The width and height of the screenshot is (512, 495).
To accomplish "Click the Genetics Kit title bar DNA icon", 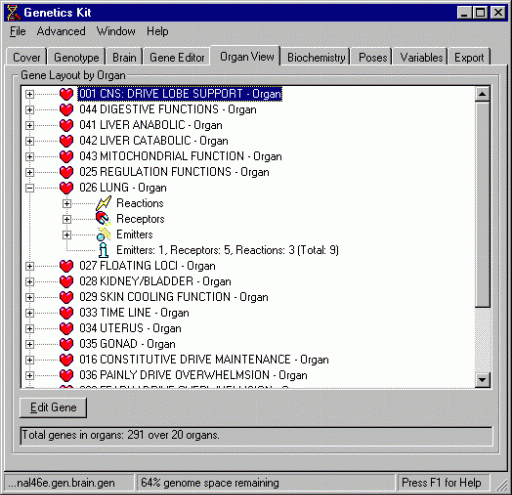I will [13, 13].
